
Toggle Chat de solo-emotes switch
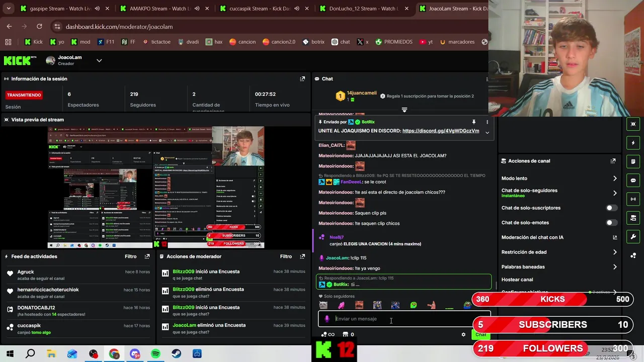(611, 223)
